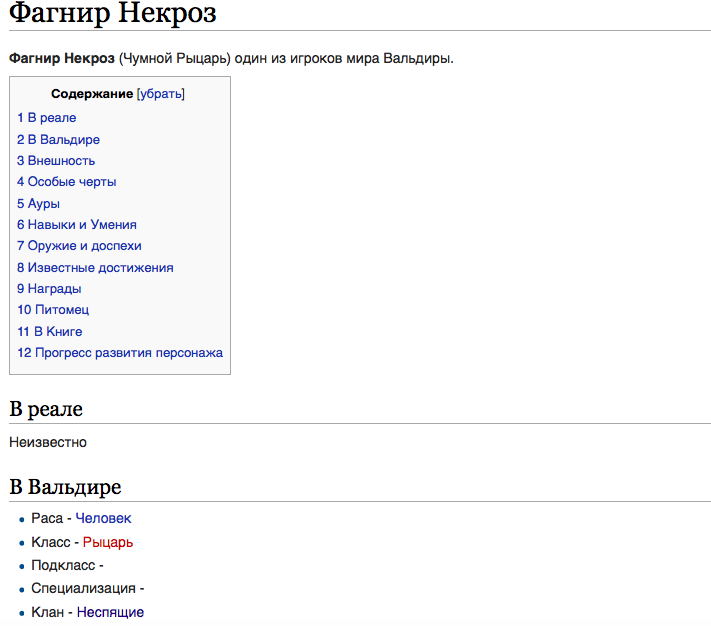Select the contents entry 4 Особые черты
The width and height of the screenshot is (711, 626).
[x=66, y=182]
